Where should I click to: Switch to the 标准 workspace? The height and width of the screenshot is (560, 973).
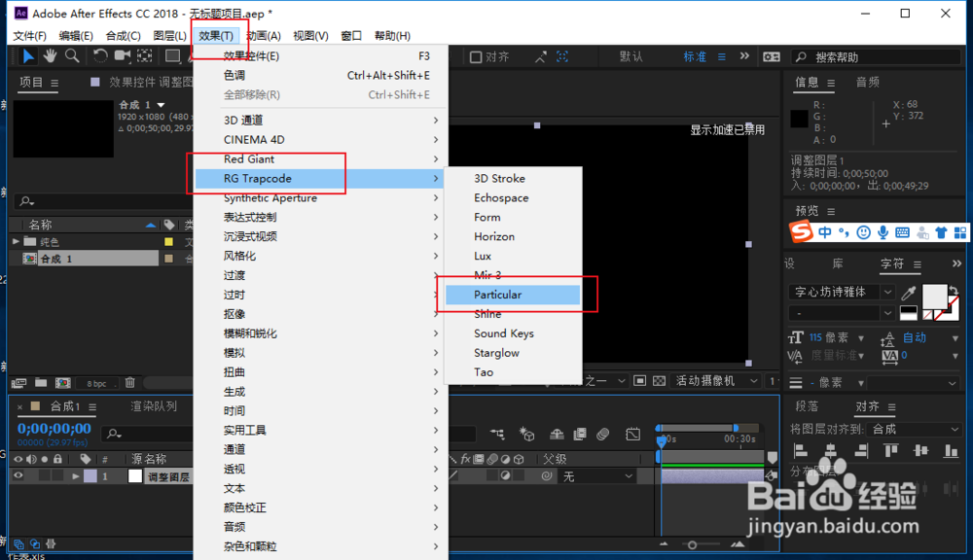click(x=695, y=56)
